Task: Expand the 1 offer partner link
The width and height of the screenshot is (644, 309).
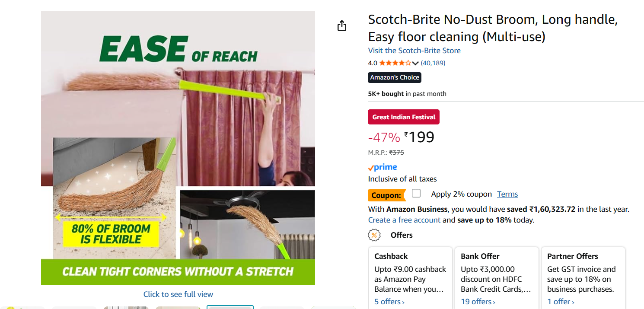Action: click(561, 302)
